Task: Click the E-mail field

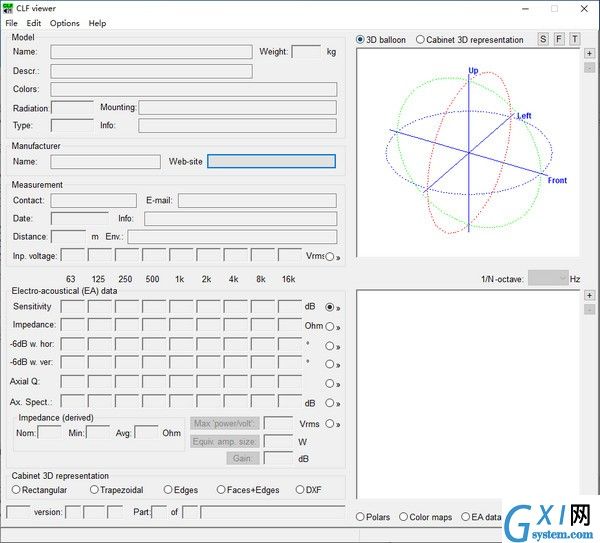Action: click(257, 201)
